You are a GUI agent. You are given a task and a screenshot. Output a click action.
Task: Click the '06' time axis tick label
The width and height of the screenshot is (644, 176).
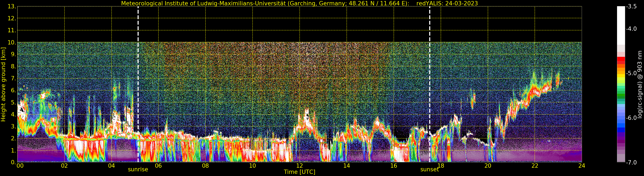coord(159,166)
